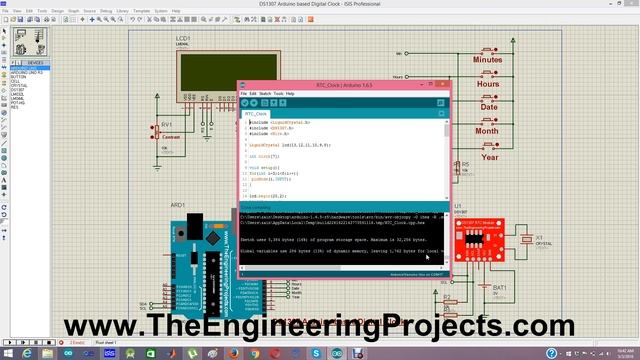Open the Arduino tab dropdown arrow
Screen dimensions: 640x360
point(441,113)
